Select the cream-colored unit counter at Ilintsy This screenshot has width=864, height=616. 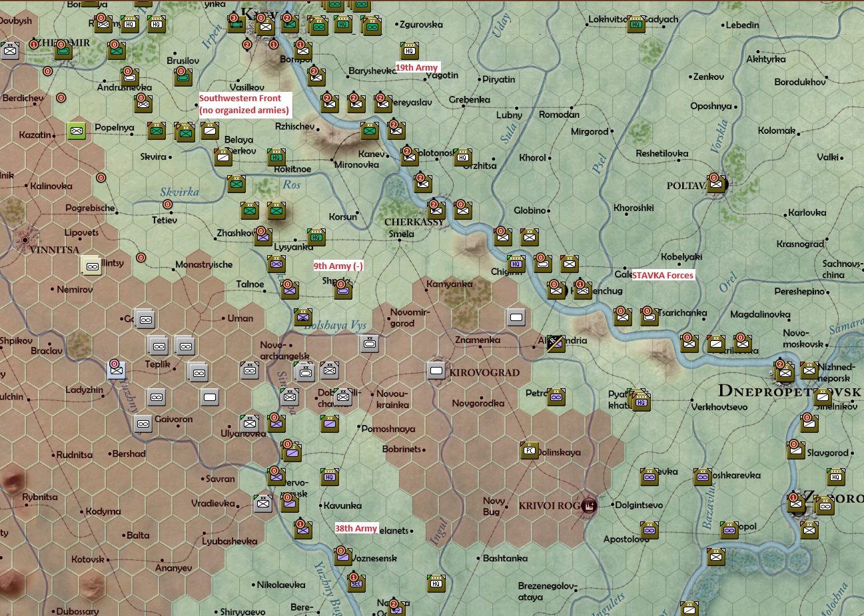(x=91, y=266)
